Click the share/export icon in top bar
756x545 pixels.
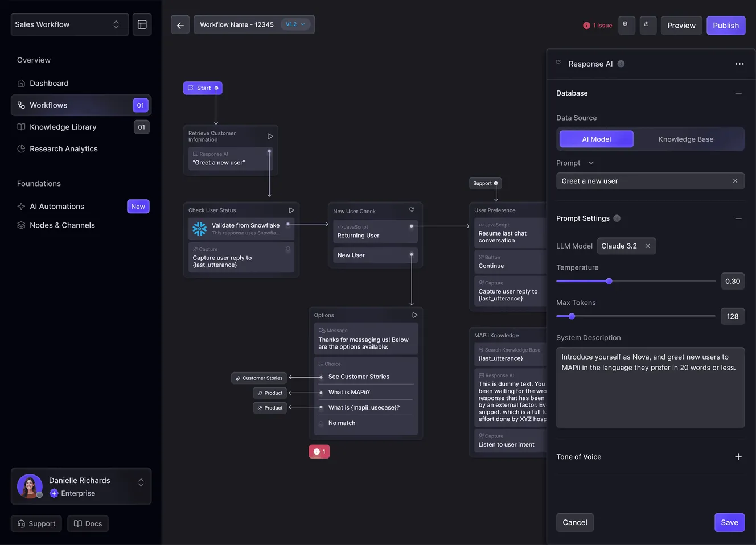pos(648,25)
